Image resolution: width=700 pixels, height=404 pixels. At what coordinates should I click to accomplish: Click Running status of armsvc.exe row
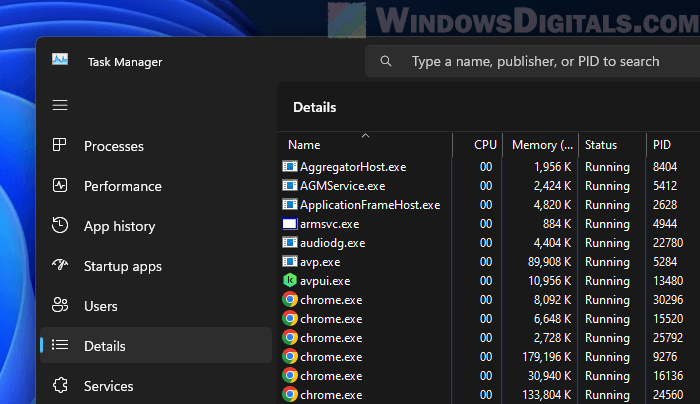point(607,224)
